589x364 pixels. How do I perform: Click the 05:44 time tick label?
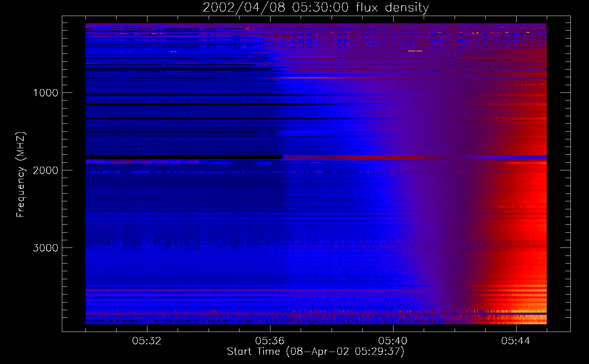(x=516, y=341)
